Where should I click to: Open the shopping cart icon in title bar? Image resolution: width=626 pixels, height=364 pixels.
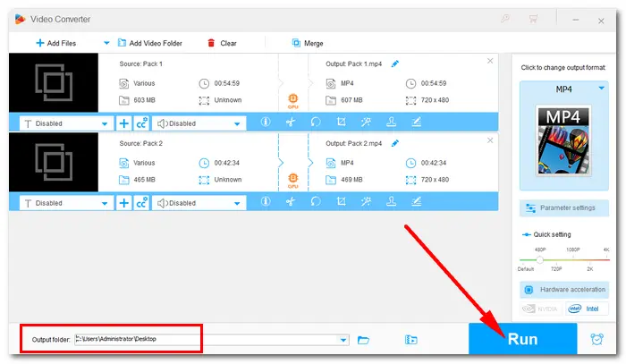point(533,19)
